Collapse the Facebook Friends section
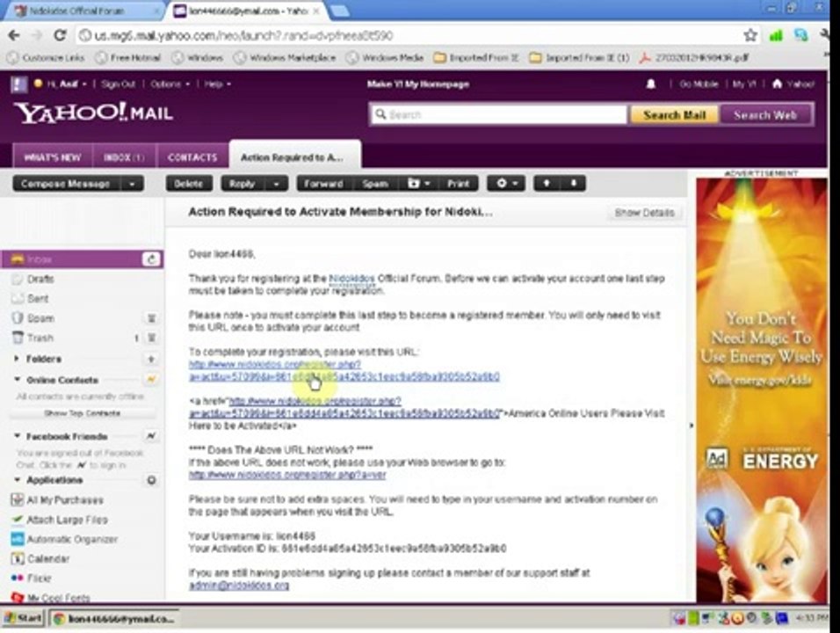 coord(17,436)
